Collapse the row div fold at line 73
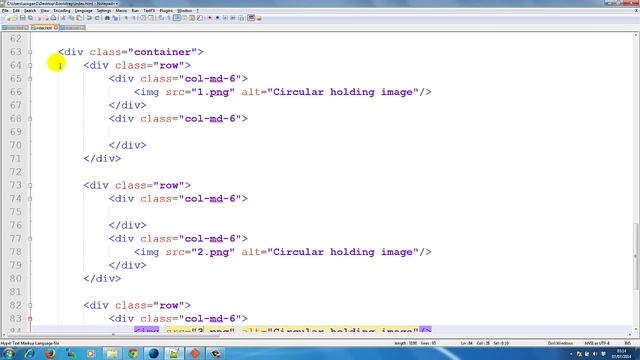The image size is (640, 360). coord(30,185)
